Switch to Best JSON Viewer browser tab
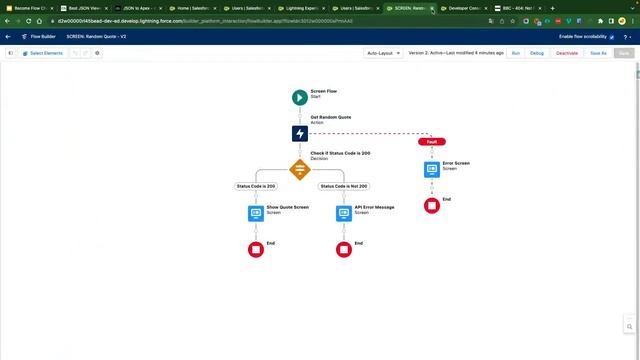The image size is (640, 360). coord(84,8)
